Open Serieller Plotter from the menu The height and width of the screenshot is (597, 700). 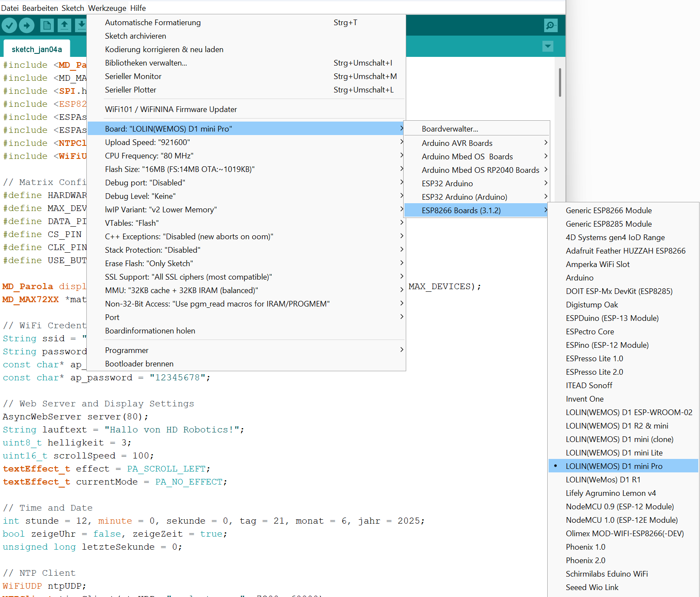(x=130, y=89)
